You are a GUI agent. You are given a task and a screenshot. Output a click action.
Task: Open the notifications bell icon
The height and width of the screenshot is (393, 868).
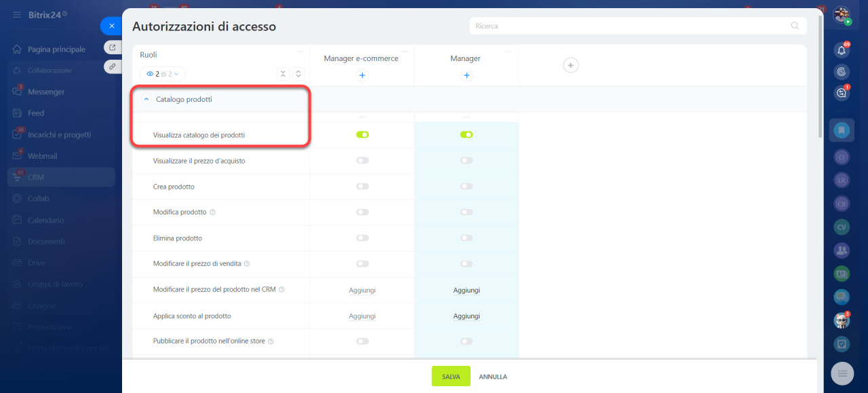842,50
